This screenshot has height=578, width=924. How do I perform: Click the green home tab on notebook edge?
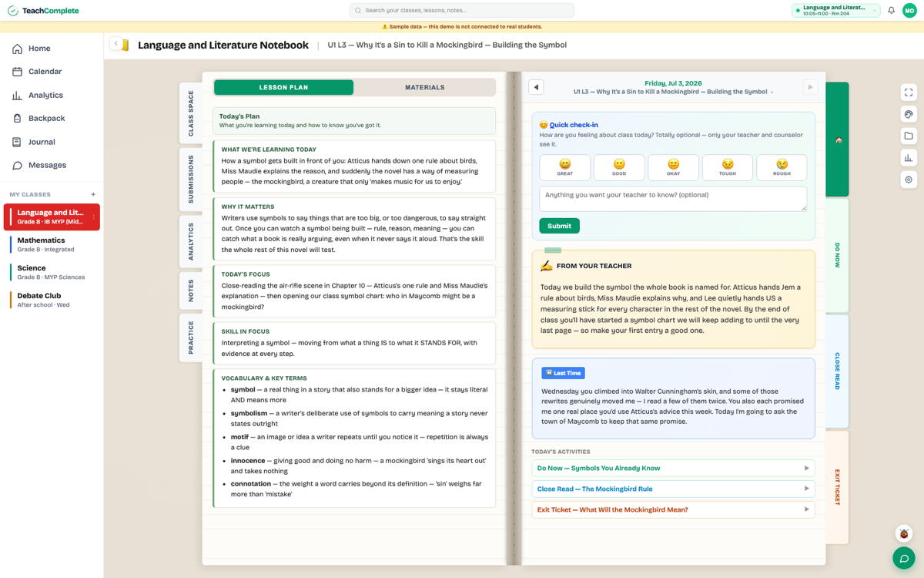[x=838, y=139]
